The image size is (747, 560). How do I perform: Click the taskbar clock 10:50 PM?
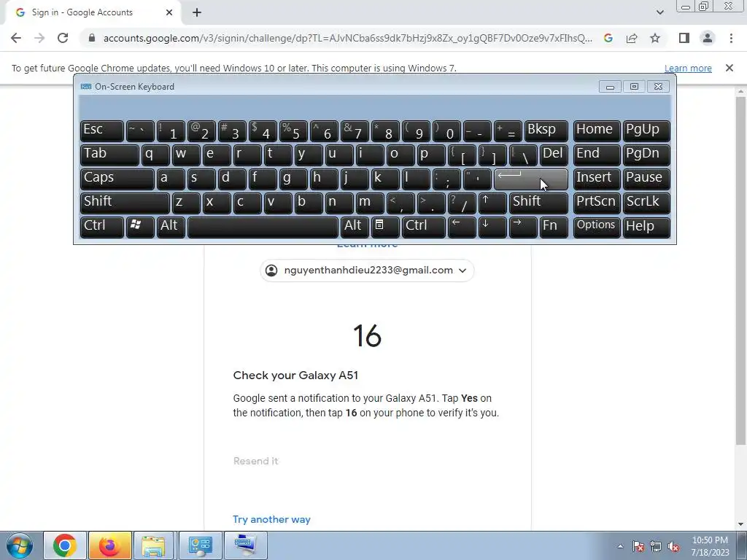click(x=710, y=546)
